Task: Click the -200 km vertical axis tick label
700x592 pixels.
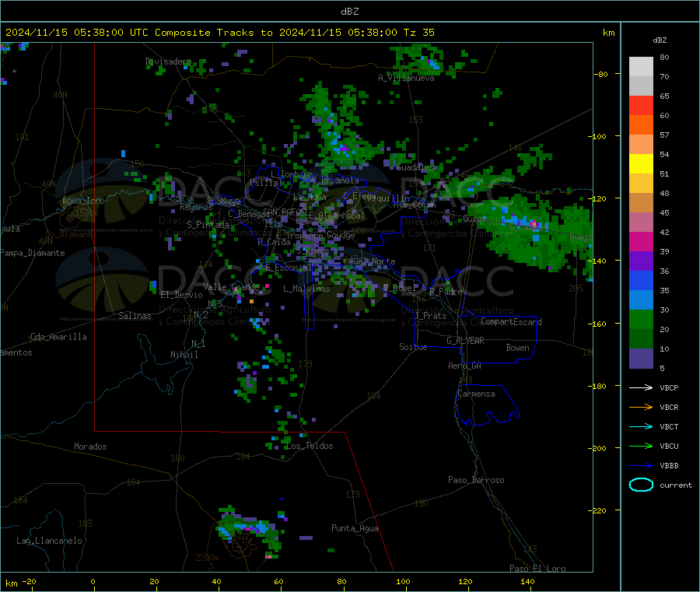Action: click(x=597, y=448)
